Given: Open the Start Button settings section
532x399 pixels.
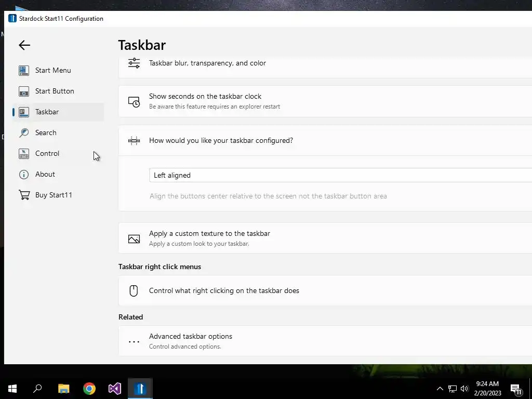Looking at the screenshot, I should coord(58,91).
